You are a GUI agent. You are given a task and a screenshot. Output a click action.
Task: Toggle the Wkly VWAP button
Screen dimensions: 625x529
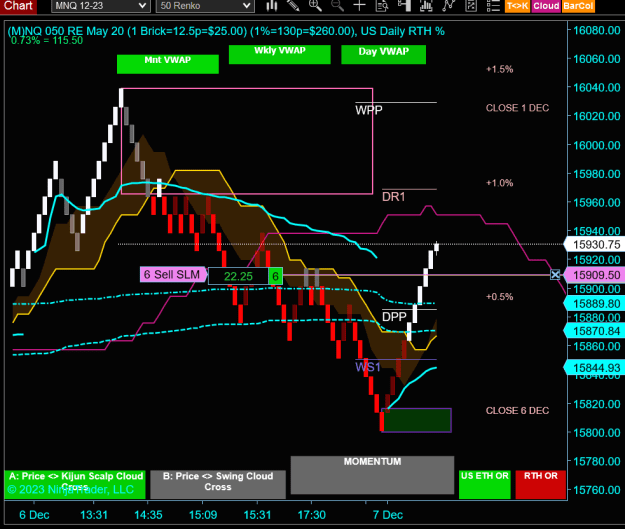point(280,54)
